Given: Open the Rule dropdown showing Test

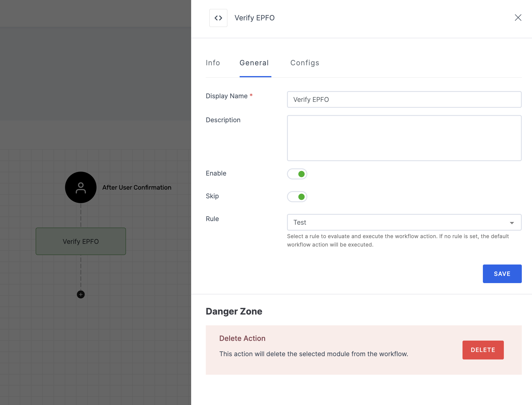Looking at the screenshot, I should pyautogui.click(x=404, y=222).
